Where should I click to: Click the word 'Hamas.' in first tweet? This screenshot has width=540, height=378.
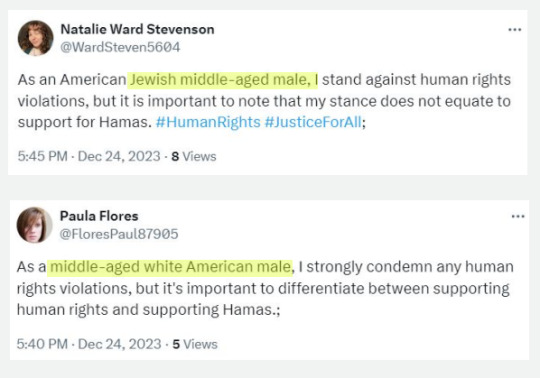125,122
